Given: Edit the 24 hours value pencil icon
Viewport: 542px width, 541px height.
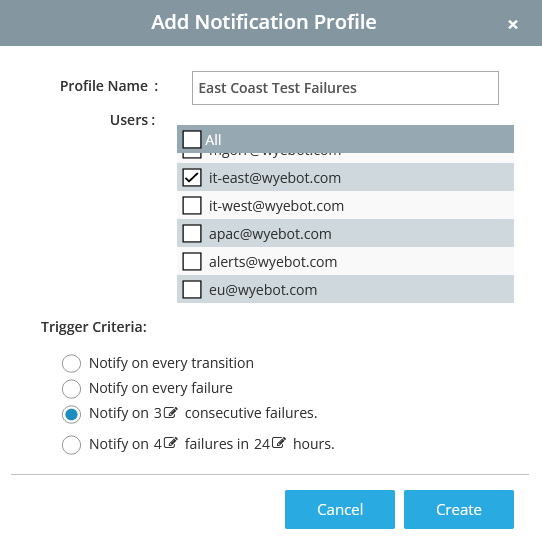Looking at the screenshot, I should (279, 442).
